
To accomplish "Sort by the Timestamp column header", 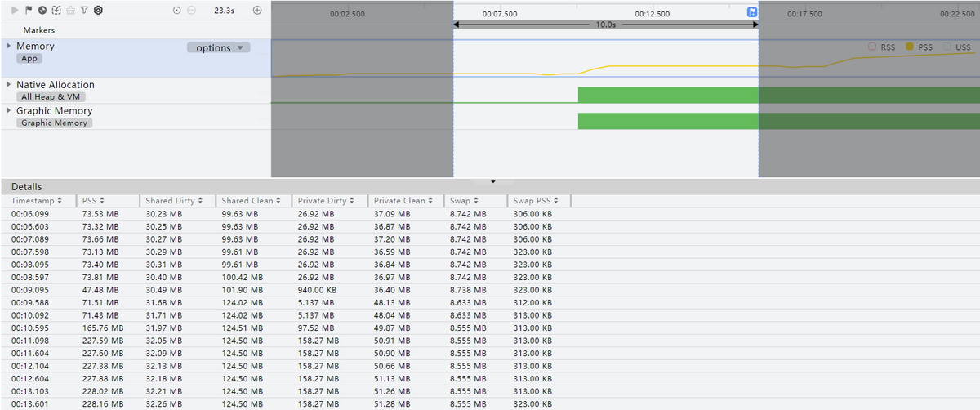I will 37,201.
